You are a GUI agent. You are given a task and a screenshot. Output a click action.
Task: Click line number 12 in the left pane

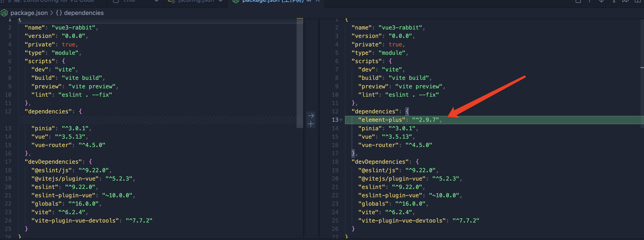[8, 111]
